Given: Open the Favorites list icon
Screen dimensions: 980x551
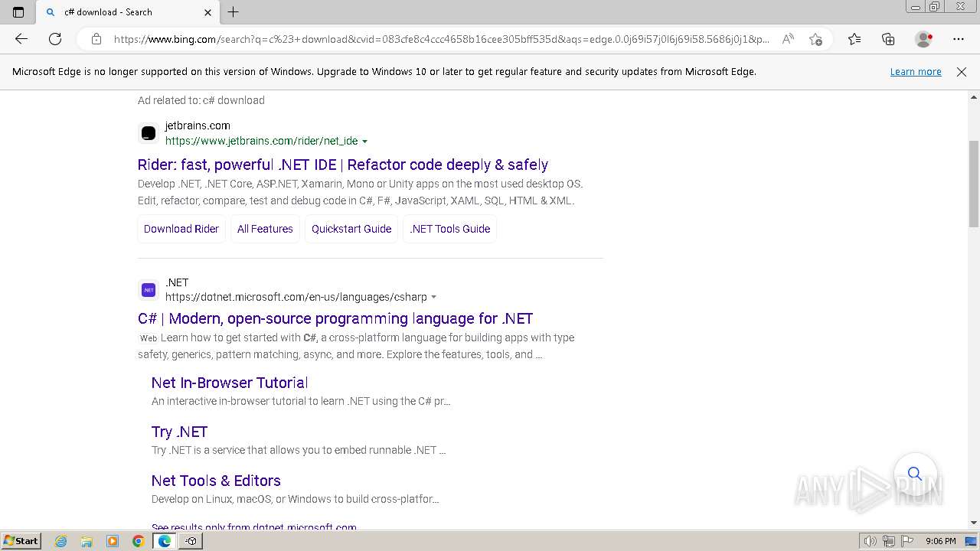Looking at the screenshot, I should click(x=854, y=39).
